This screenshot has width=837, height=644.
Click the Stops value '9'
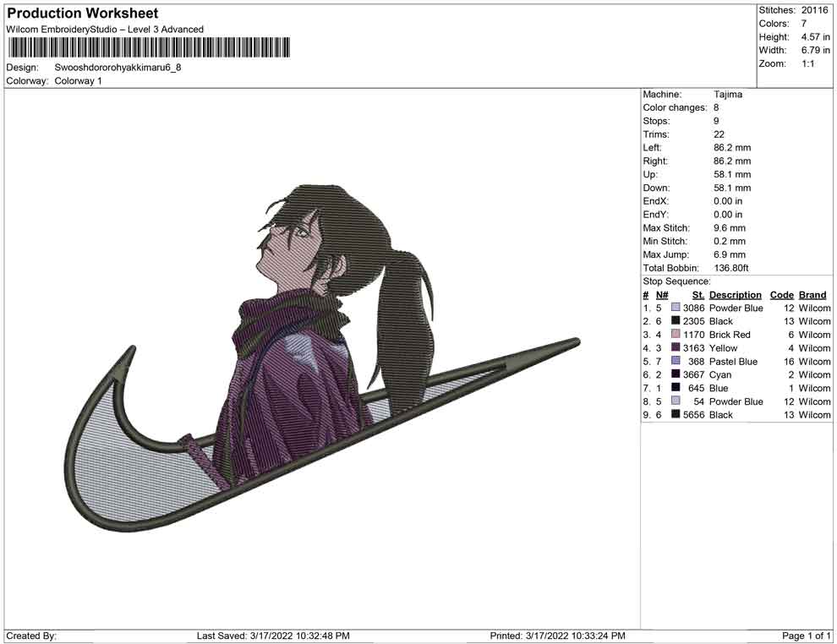[716, 121]
